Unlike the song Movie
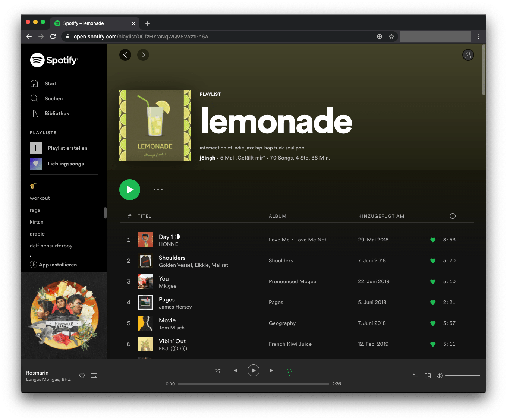Image resolution: width=507 pixels, height=420 pixels. coord(433,323)
